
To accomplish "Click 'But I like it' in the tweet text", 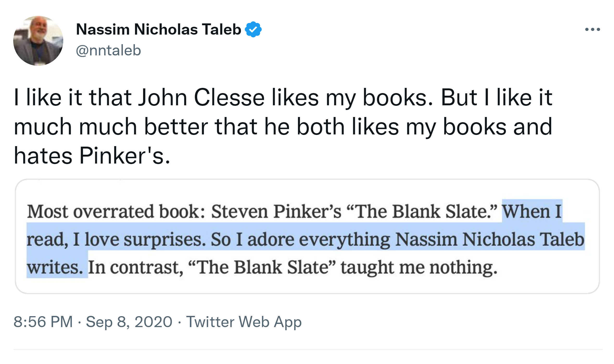I will coord(496,97).
